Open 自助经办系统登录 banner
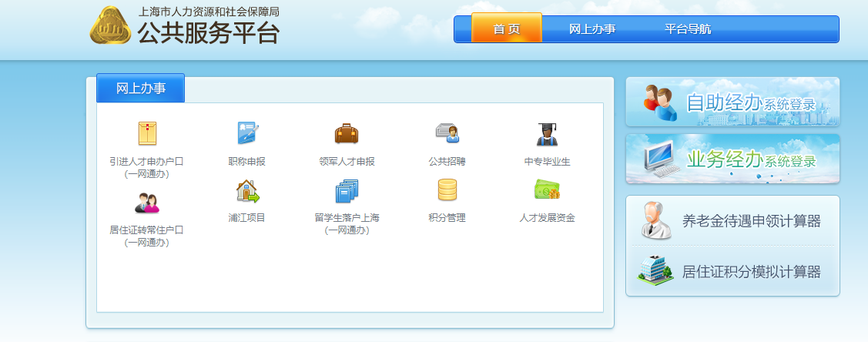 point(732,102)
